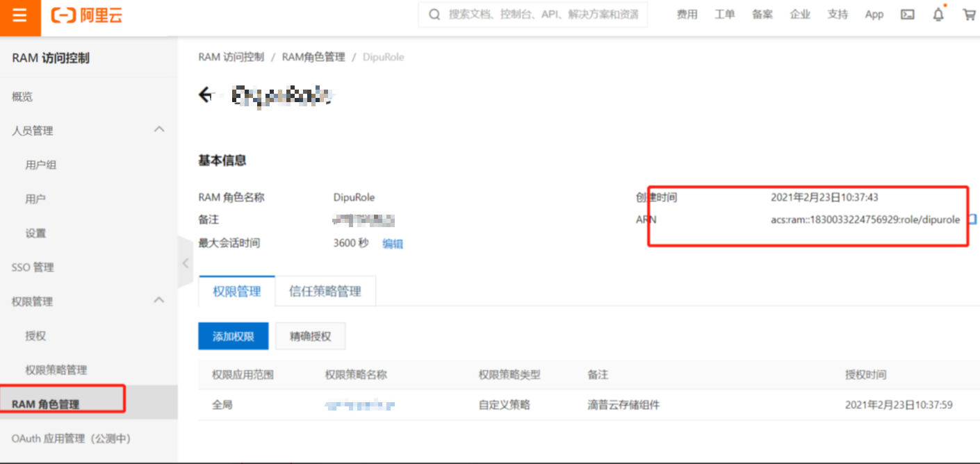Open the 支持 menu
The height and width of the screenshot is (464, 980).
[838, 15]
